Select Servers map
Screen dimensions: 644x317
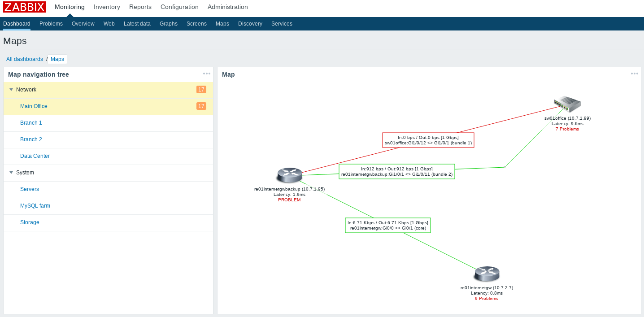tap(30, 189)
